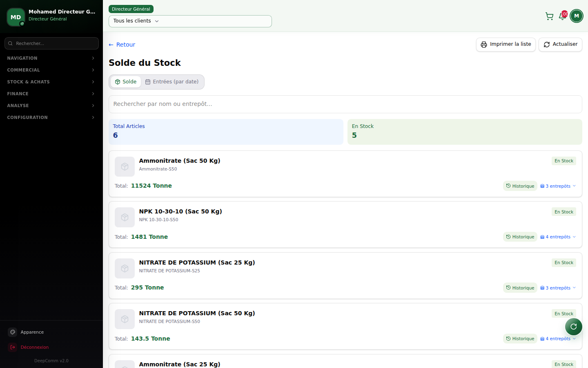Screen dimensions: 588x368
Task: Click the Rechercher par nom ou entrepôt field
Action: click(x=345, y=104)
